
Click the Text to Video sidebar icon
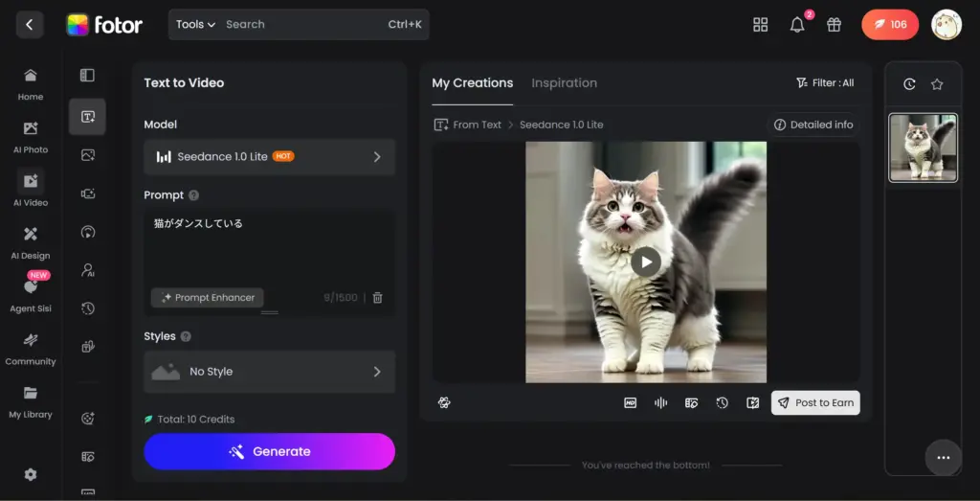(x=87, y=117)
